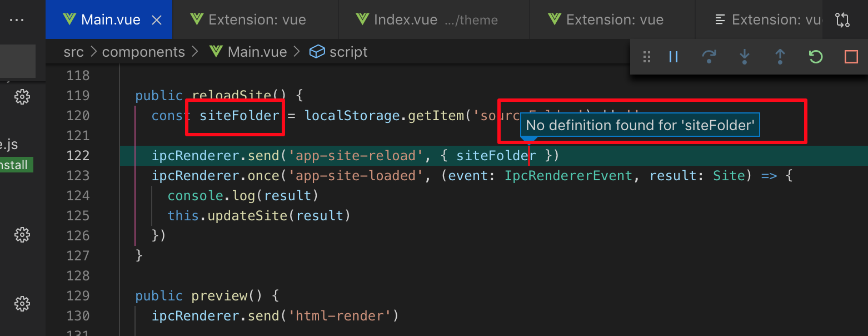Grab the debug toolbar drag handle
Screen dimensions: 868x336
(x=646, y=57)
